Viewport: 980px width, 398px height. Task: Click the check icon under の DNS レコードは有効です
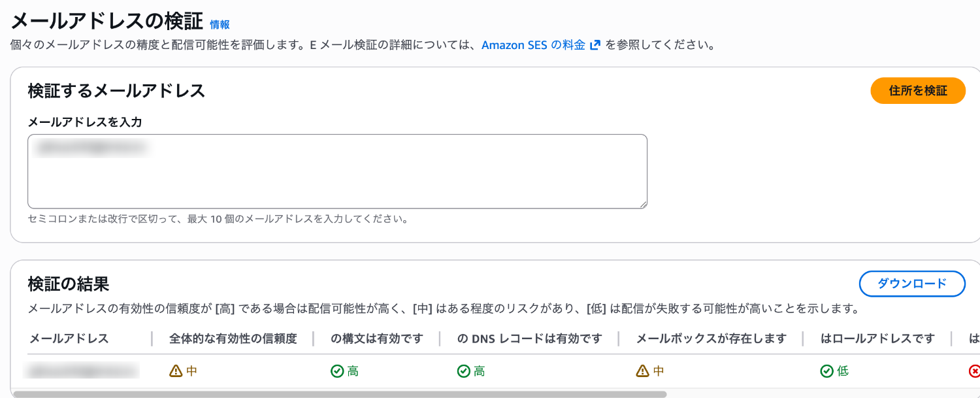click(463, 371)
